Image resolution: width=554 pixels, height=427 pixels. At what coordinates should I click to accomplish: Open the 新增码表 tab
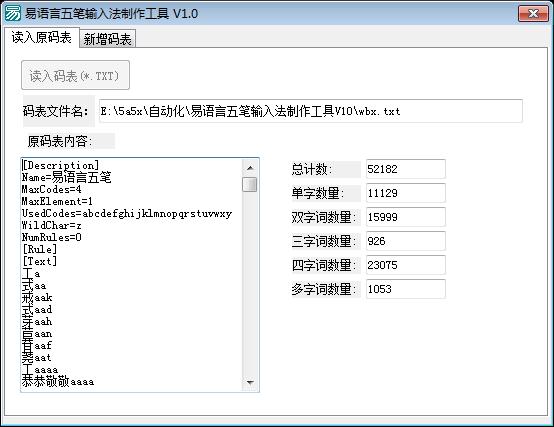(x=107, y=39)
